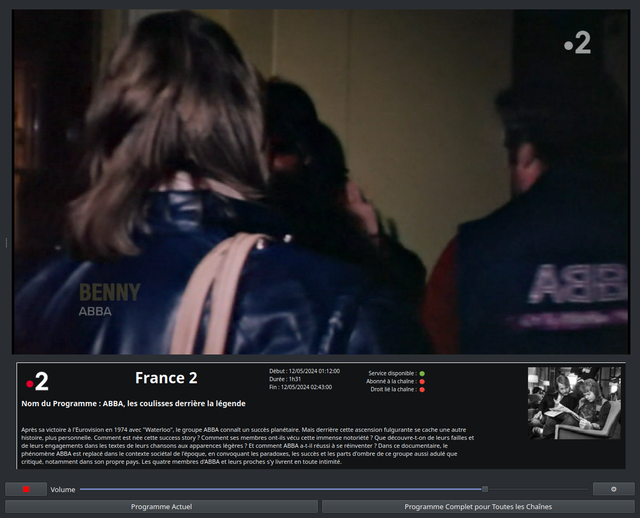Click the left edge panel splitter handle

[6, 242]
